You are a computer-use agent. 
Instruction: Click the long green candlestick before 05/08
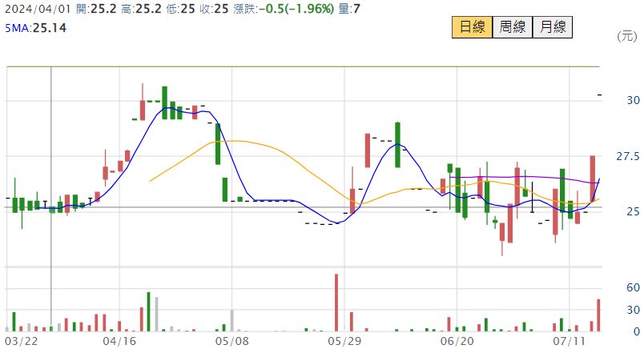coord(217,144)
